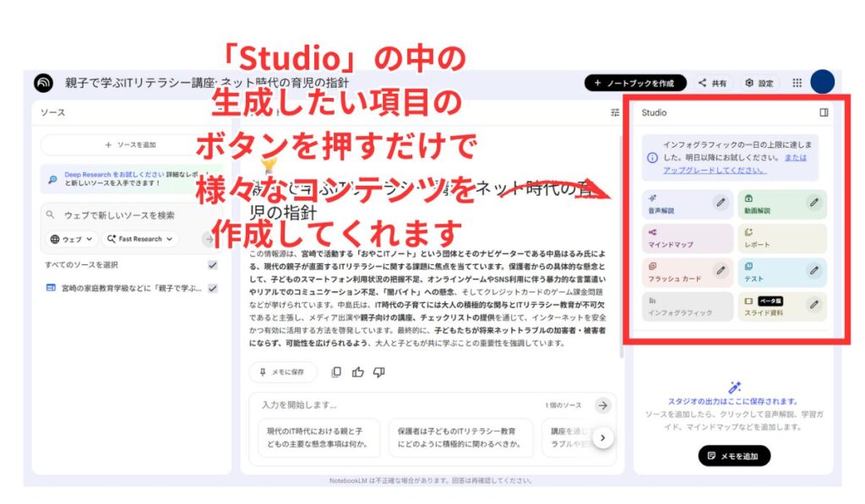The width and height of the screenshot is (865, 504).
Task: Toggle the すべてのソースを選択 checkbox
Action: click(x=213, y=265)
